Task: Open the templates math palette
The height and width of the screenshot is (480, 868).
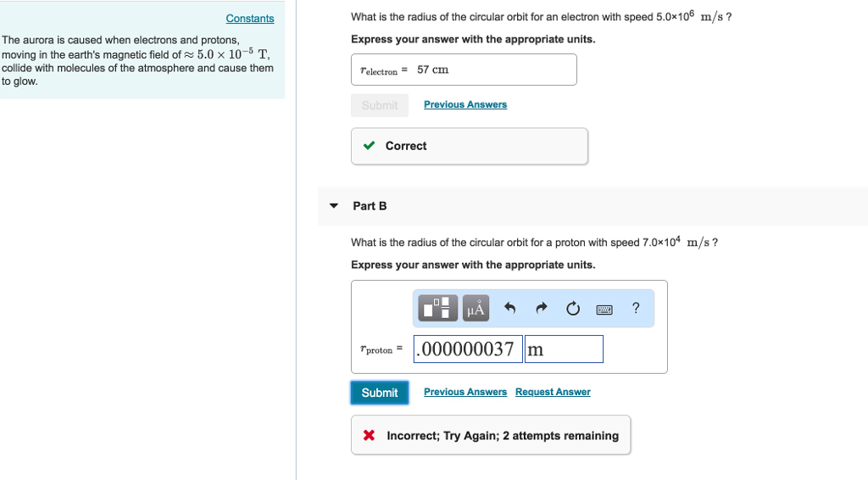Action: (x=439, y=308)
